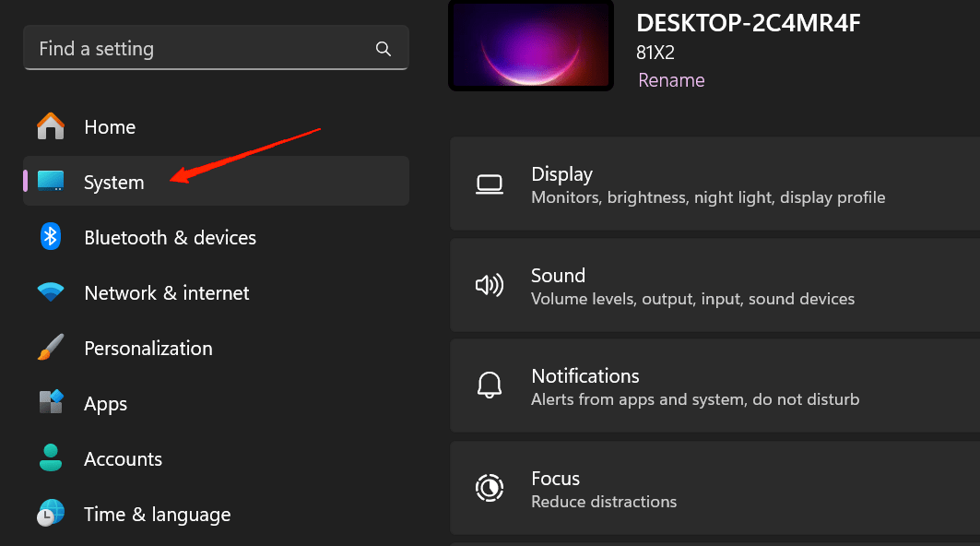Select System in the sidebar

114,183
